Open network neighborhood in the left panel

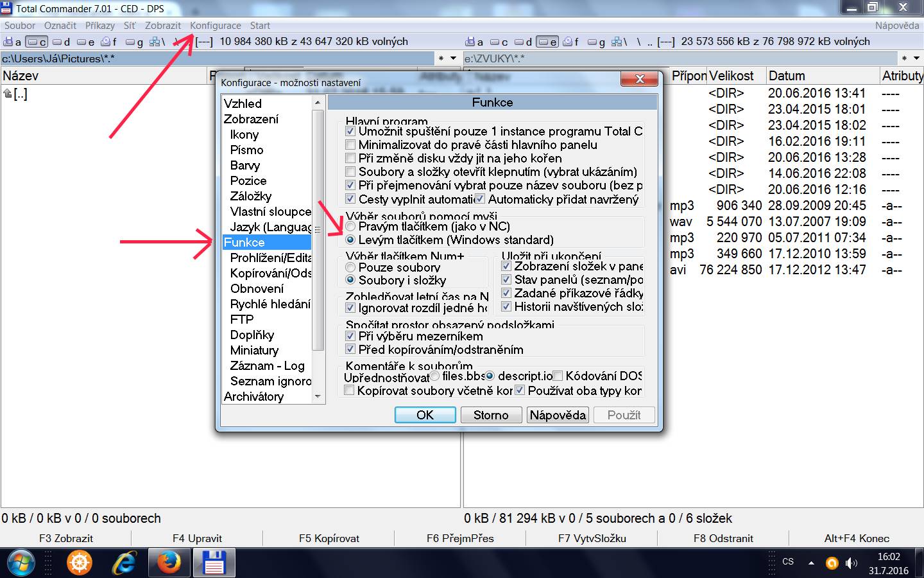click(158, 42)
